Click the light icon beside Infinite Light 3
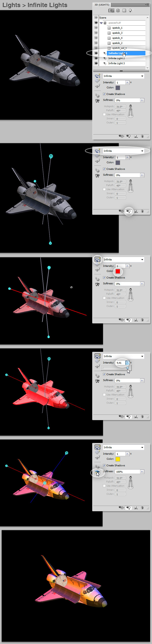Image resolution: width=152 pixels, height=644 pixels. pos(105,63)
